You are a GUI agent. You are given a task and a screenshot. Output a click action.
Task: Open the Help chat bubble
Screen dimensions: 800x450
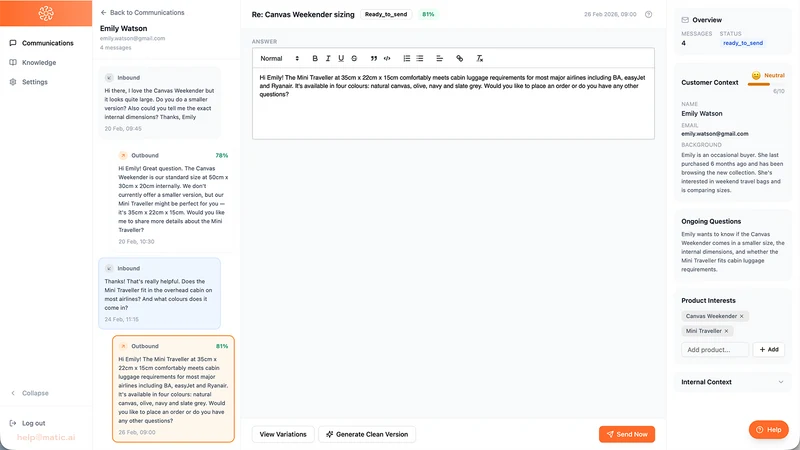pos(768,430)
